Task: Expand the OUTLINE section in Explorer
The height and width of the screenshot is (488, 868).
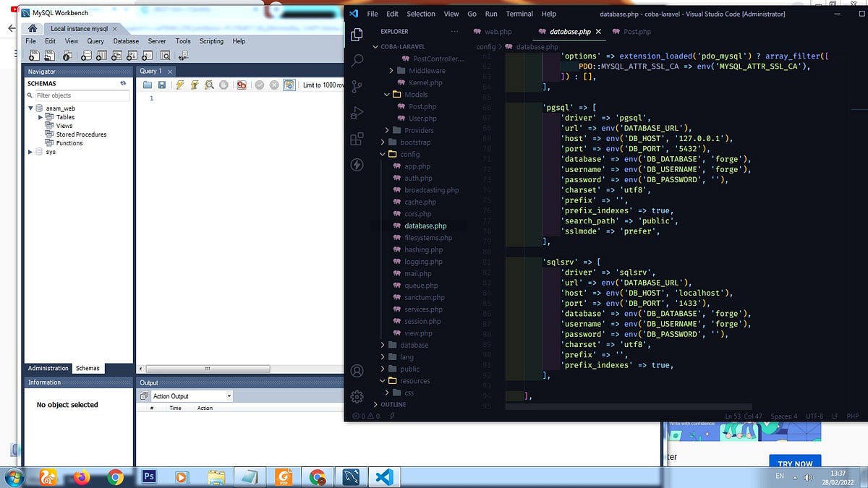Action: pyautogui.click(x=393, y=405)
